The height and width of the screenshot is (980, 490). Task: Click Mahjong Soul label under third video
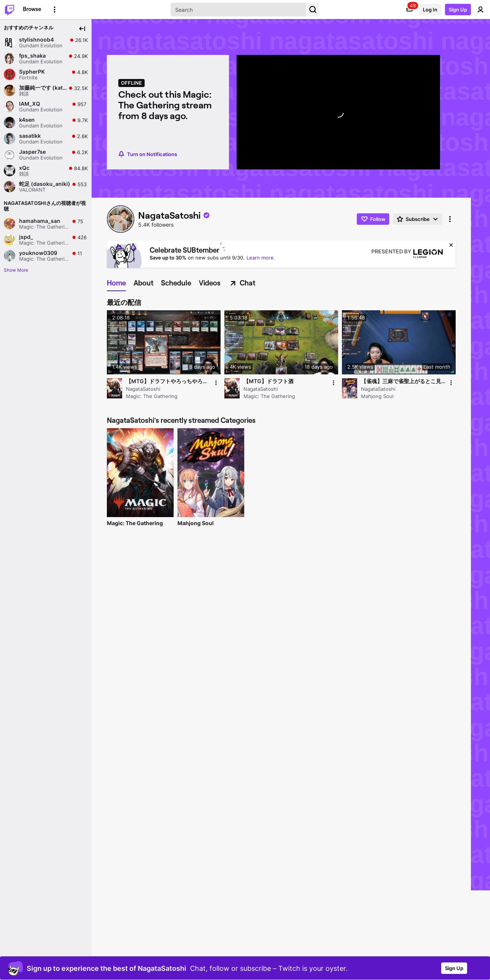[x=377, y=396]
